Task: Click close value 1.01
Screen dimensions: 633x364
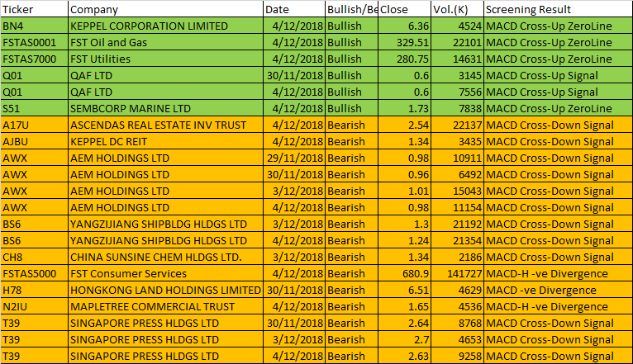Action: click(404, 191)
